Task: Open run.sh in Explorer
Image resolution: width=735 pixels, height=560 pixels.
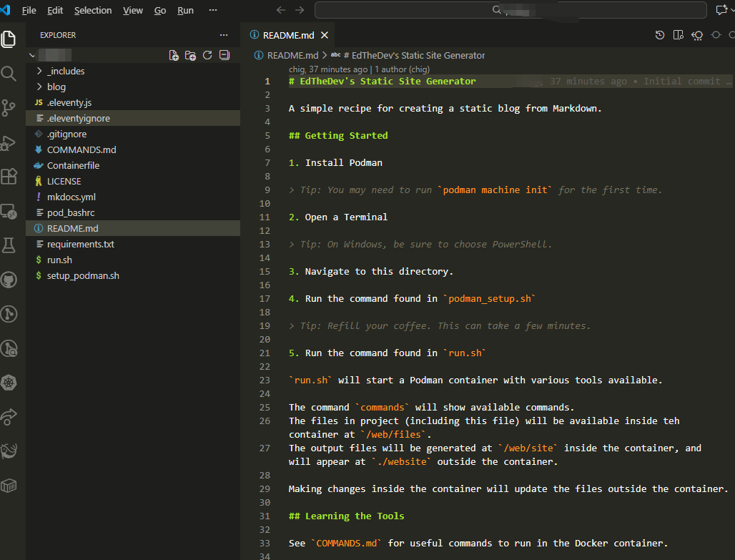Action: tap(59, 260)
